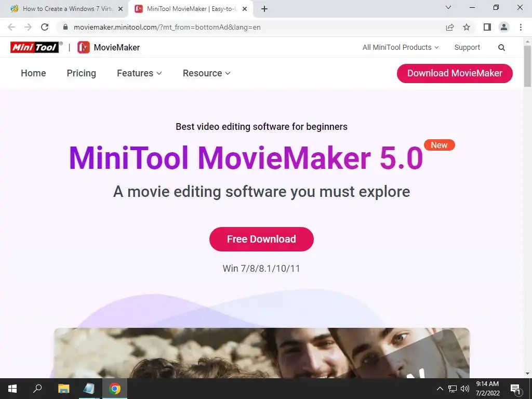Close the MiniTool MovieMaker tab
The height and width of the screenshot is (399, 532).
click(x=245, y=9)
